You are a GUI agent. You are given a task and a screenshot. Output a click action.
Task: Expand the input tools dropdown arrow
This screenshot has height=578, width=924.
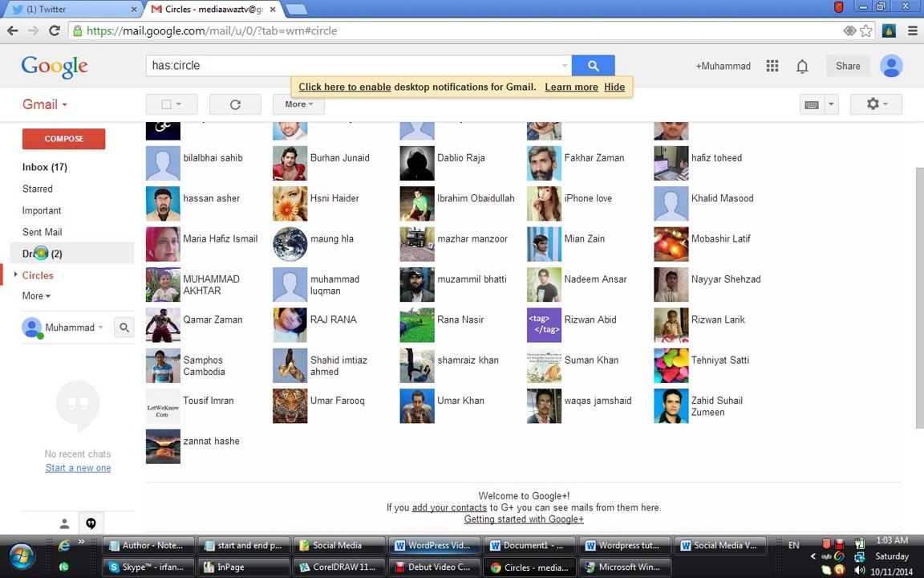(x=831, y=104)
